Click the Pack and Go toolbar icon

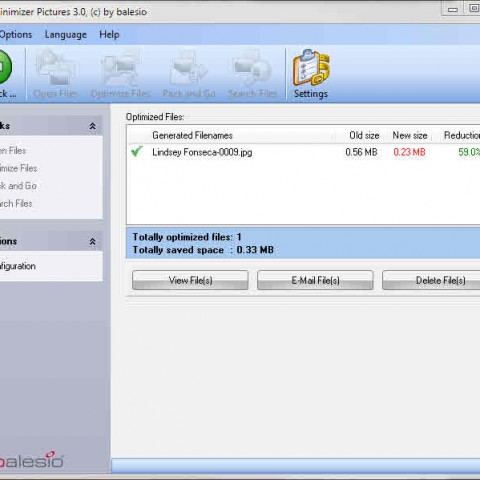[x=189, y=68]
